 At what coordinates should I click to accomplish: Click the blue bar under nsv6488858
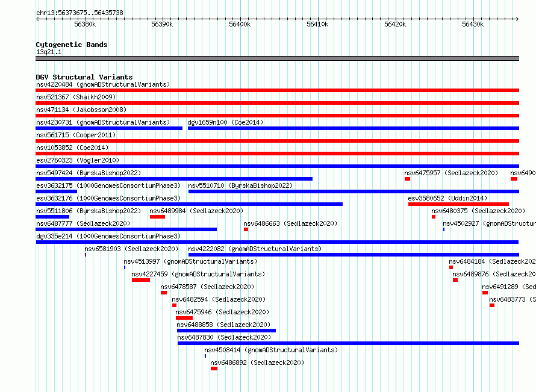click(x=226, y=331)
